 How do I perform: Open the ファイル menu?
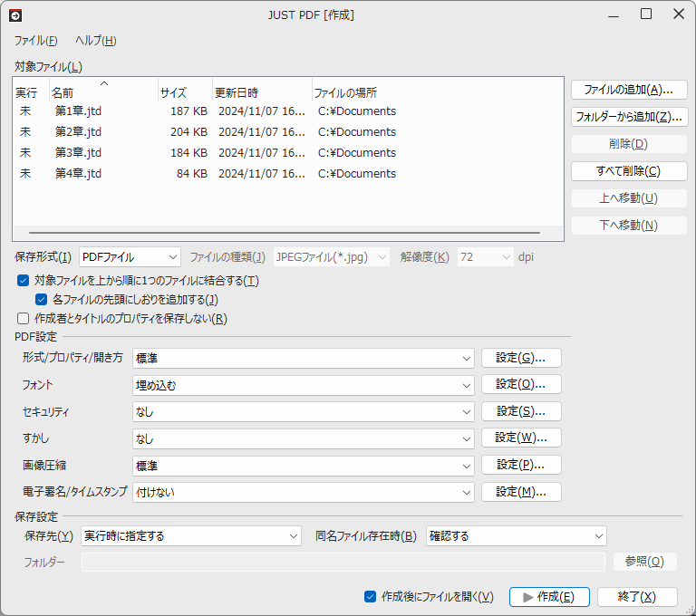(35, 41)
